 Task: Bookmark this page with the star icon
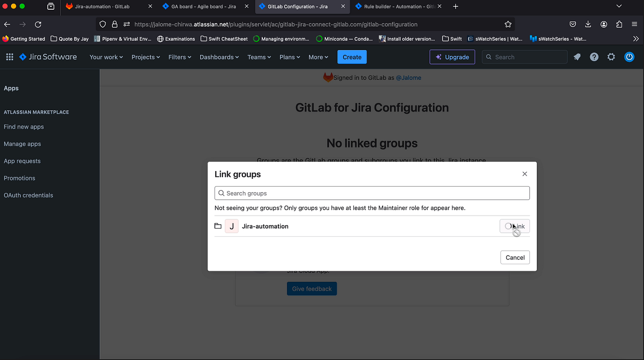[x=508, y=24]
